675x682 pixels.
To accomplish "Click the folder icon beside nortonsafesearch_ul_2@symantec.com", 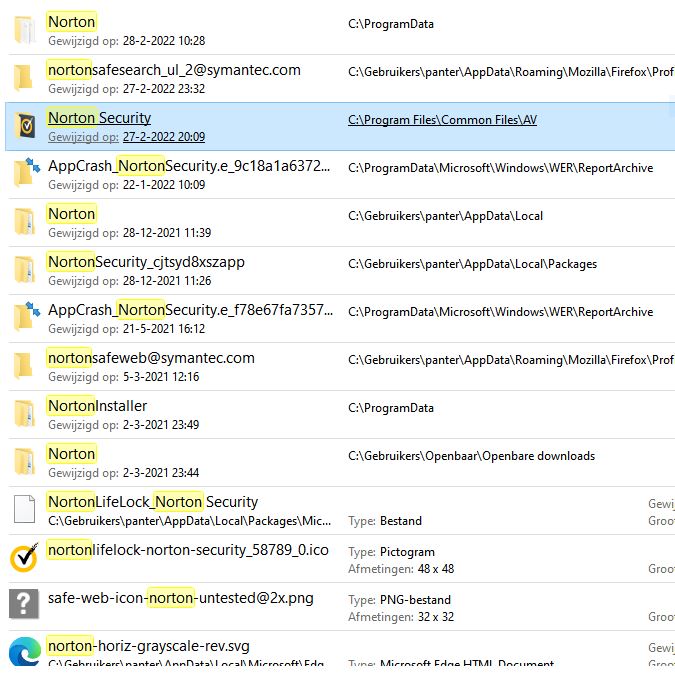I will (x=24, y=77).
